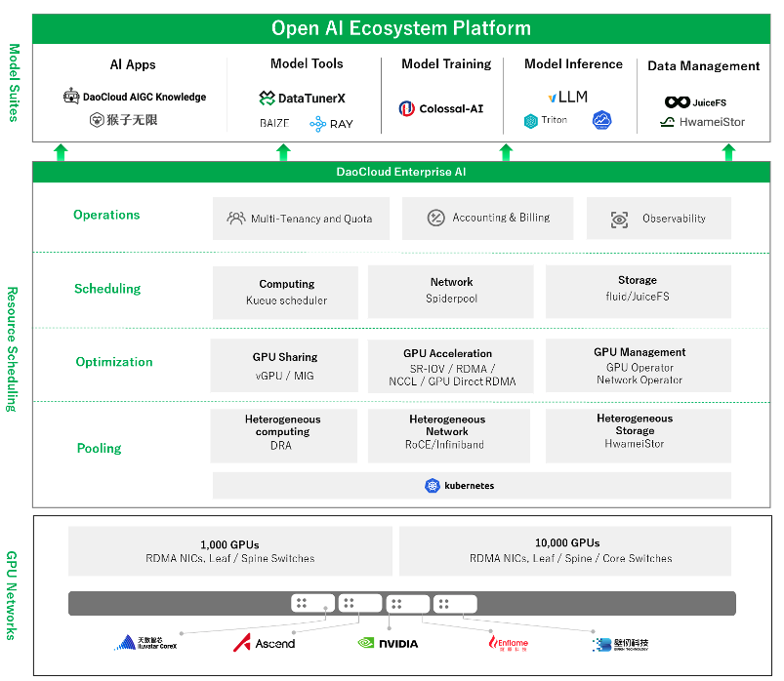Click the Triton hexagon icon
This screenshot has height=681, width=784.
coord(531,121)
